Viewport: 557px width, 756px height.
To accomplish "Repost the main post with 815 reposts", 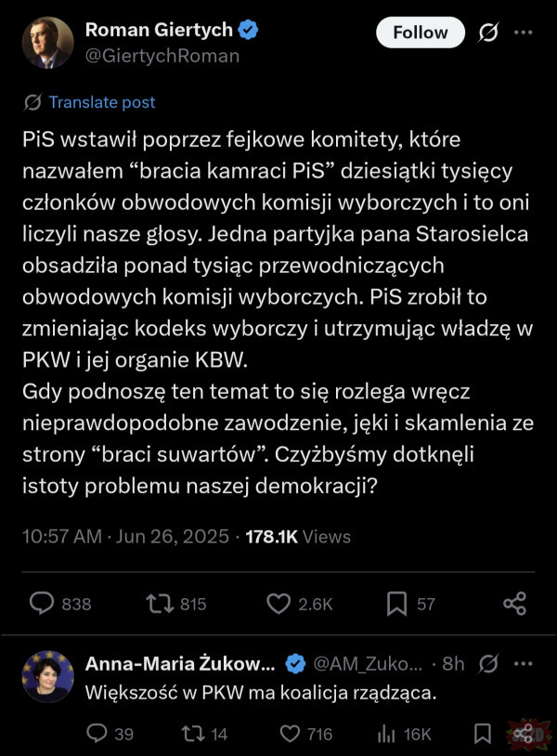I will pyautogui.click(x=160, y=604).
